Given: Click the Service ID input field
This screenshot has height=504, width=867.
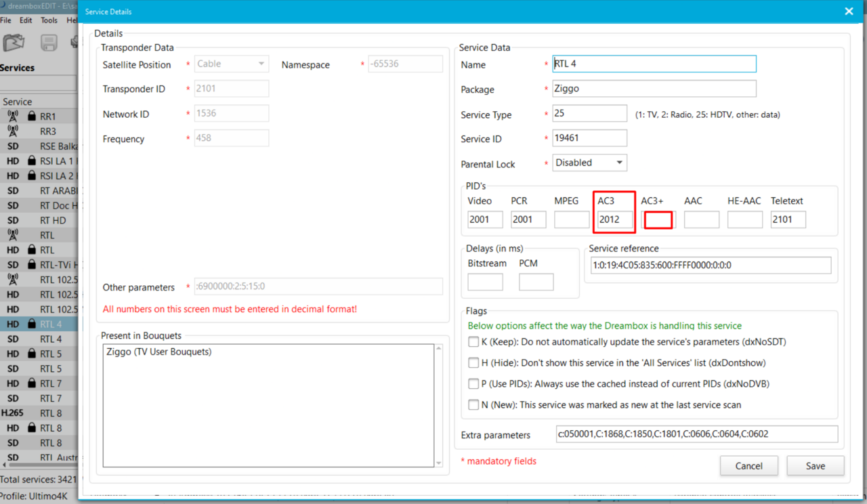Looking at the screenshot, I should (589, 138).
